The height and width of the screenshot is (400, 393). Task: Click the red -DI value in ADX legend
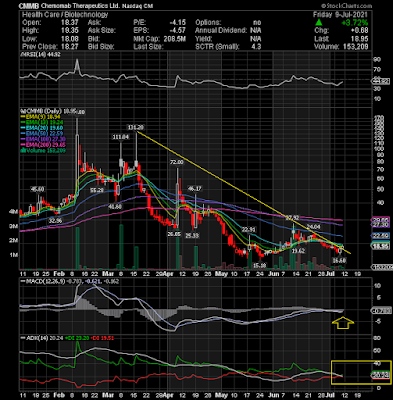[x=102, y=338]
